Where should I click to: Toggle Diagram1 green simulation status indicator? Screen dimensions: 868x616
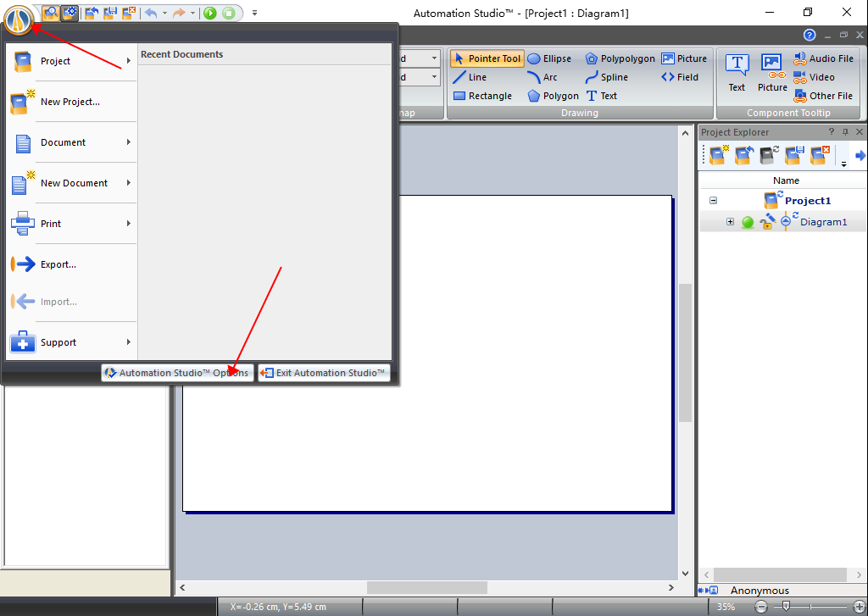tap(748, 223)
